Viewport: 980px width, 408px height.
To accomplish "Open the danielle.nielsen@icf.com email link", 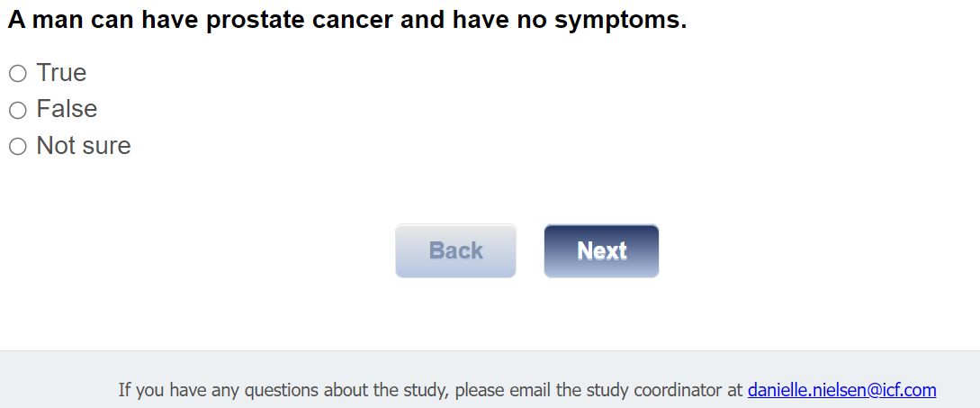I will (841, 390).
